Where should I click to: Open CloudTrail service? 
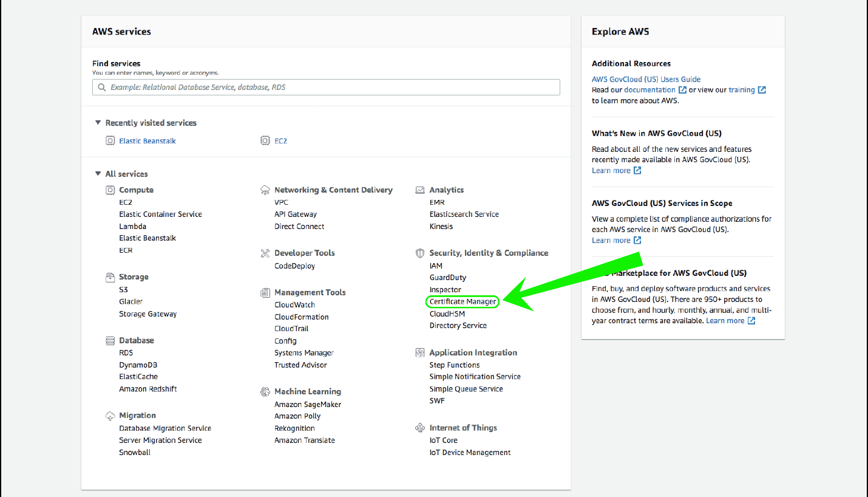[291, 329]
